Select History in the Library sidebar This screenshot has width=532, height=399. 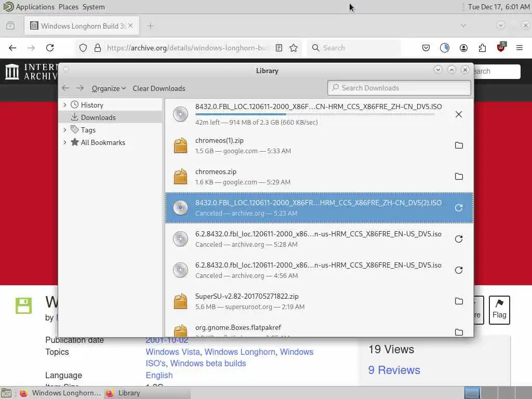click(x=111, y=105)
